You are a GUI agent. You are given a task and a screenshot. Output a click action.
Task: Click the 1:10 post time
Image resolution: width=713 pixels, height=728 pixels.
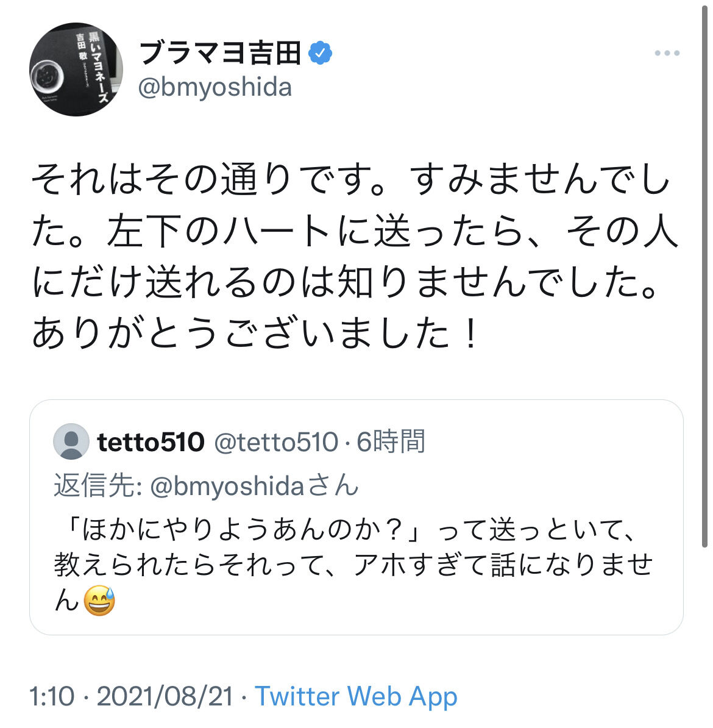click(x=52, y=696)
